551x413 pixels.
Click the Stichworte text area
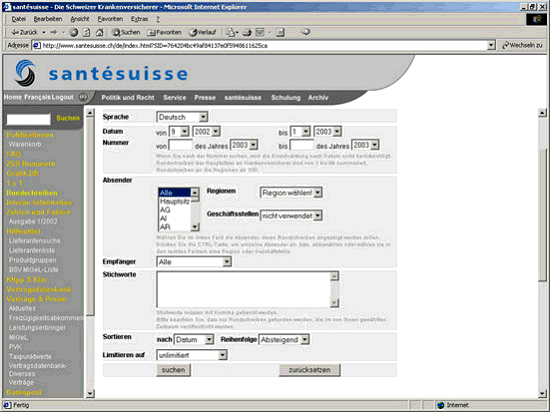pyautogui.click(x=244, y=289)
